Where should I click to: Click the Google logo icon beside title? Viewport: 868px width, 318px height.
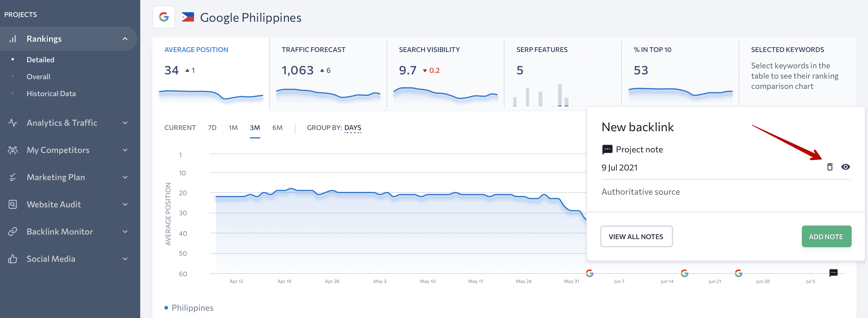[164, 17]
